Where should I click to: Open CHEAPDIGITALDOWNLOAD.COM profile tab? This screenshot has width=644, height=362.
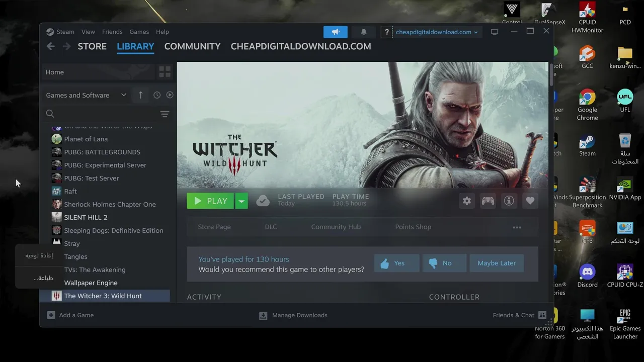[x=301, y=46]
